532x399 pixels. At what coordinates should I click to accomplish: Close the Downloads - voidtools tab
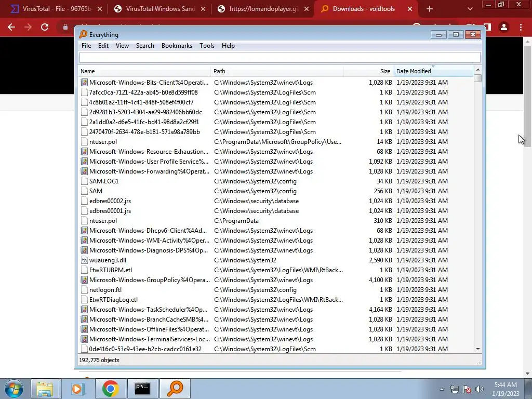pyautogui.click(x=409, y=9)
